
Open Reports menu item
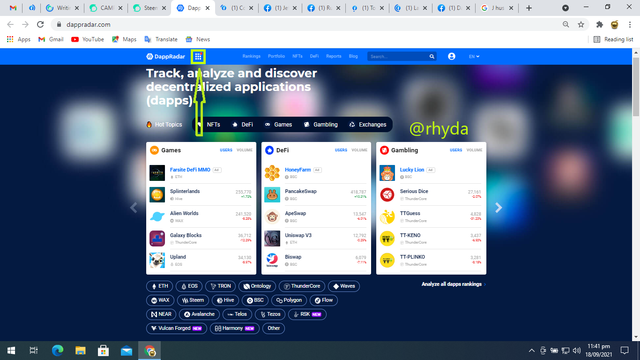click(333, 56)
